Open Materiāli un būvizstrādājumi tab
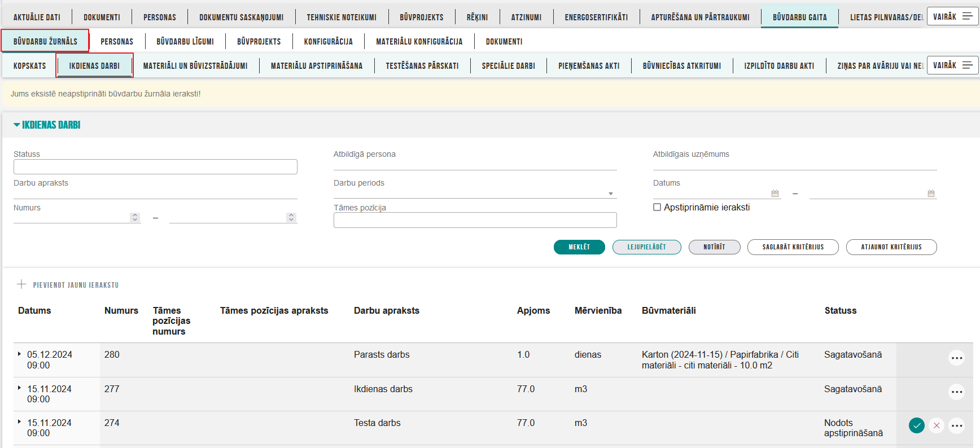This screenshot has height=448, width=980. coord(195,66)
